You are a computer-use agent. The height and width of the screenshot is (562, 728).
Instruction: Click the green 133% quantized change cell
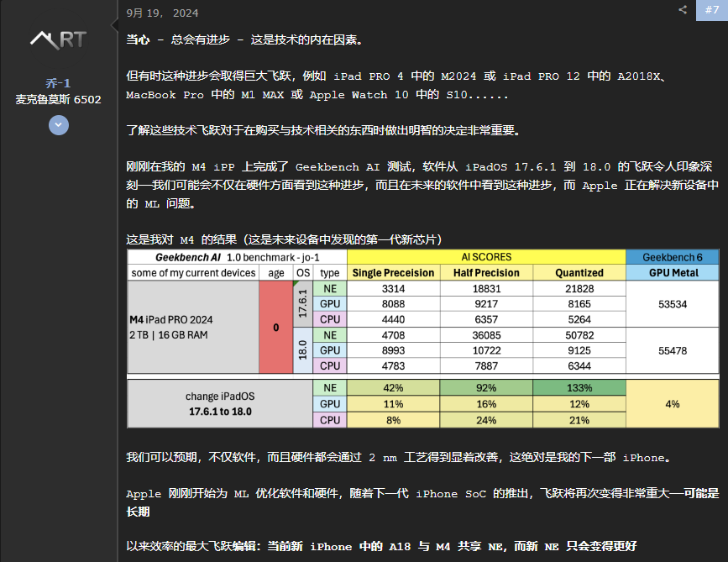[579, 388]
